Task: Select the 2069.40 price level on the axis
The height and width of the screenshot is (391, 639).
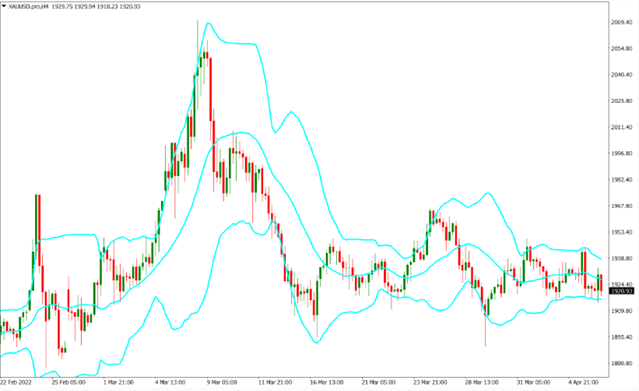Action: point(621,22)
